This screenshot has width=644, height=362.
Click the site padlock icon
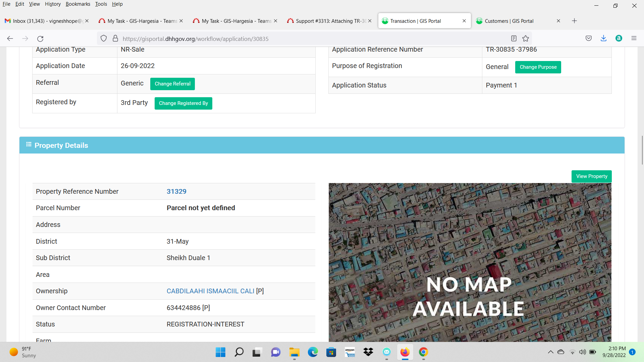point(115,39)
